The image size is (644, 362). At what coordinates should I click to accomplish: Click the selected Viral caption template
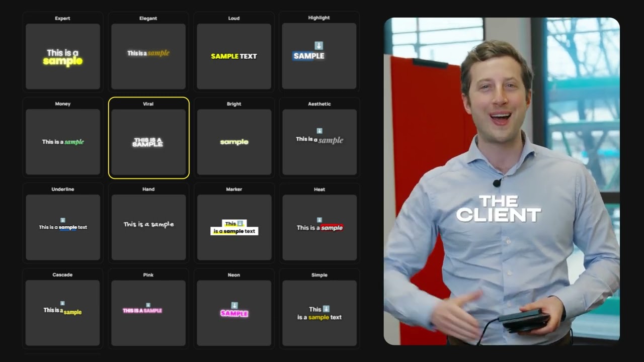[x=148, y=138]
